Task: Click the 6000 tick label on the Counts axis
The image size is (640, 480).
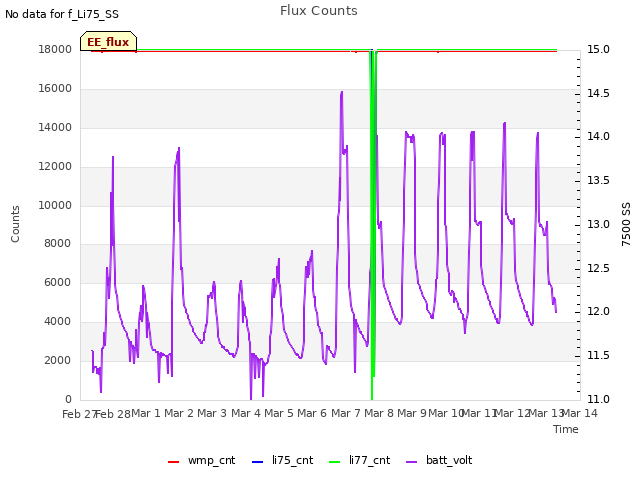Action: [x=58, y=282]
